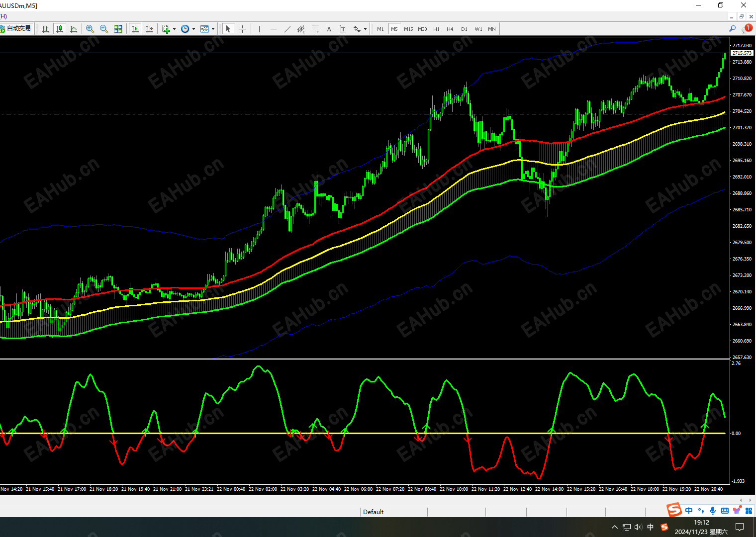Switch chart to line chart mode
The image size is (756, 537).
pos(74,29)
